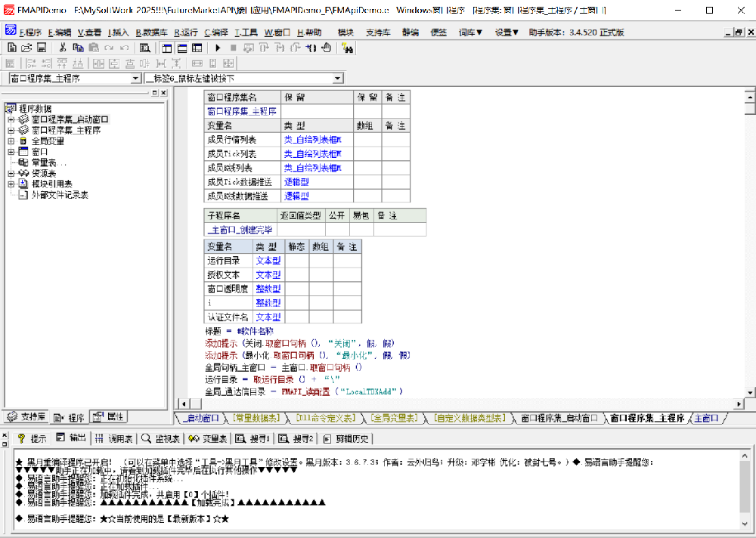Click the hand breakpoint icon in toolbar
The height and width of the screenshot is (538, 756).
327,48
